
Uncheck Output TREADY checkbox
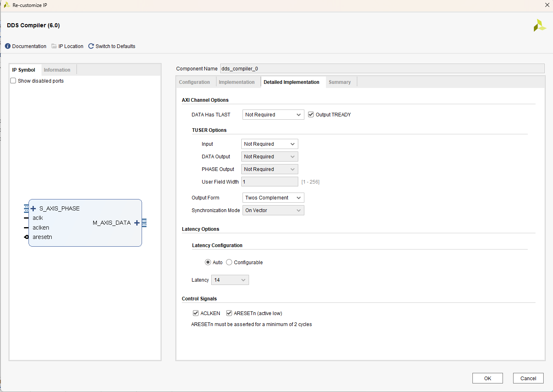point(311,115)
